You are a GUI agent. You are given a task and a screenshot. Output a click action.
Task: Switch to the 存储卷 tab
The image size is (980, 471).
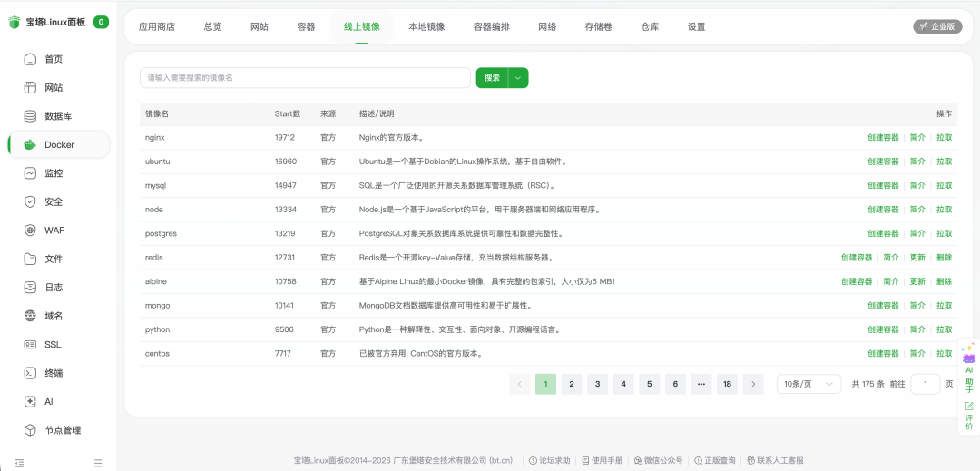[598, 27]
